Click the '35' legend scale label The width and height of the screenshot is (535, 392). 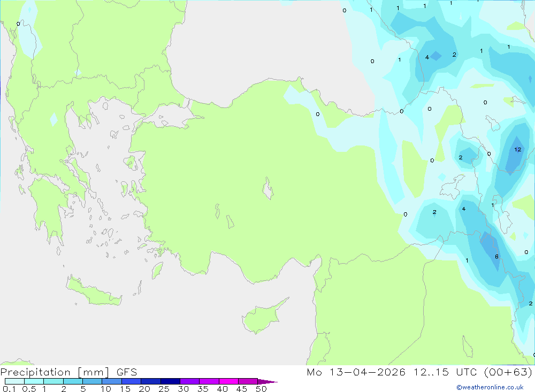203,389
